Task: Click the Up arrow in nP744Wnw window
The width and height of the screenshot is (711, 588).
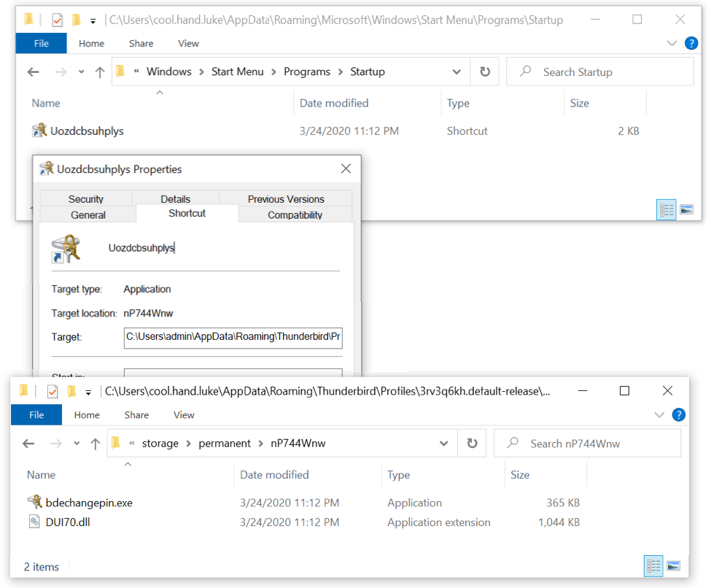Action: click(x=95, y=444)
